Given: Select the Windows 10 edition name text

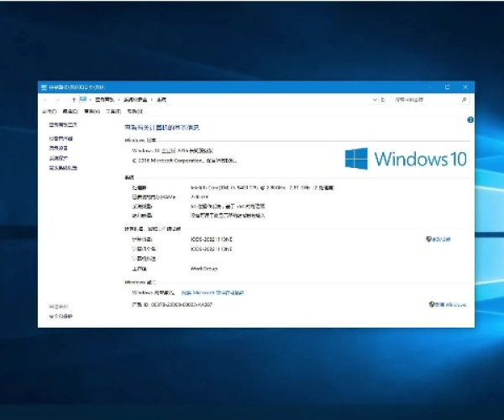Looking at the screenshot, I should (172, 150).
